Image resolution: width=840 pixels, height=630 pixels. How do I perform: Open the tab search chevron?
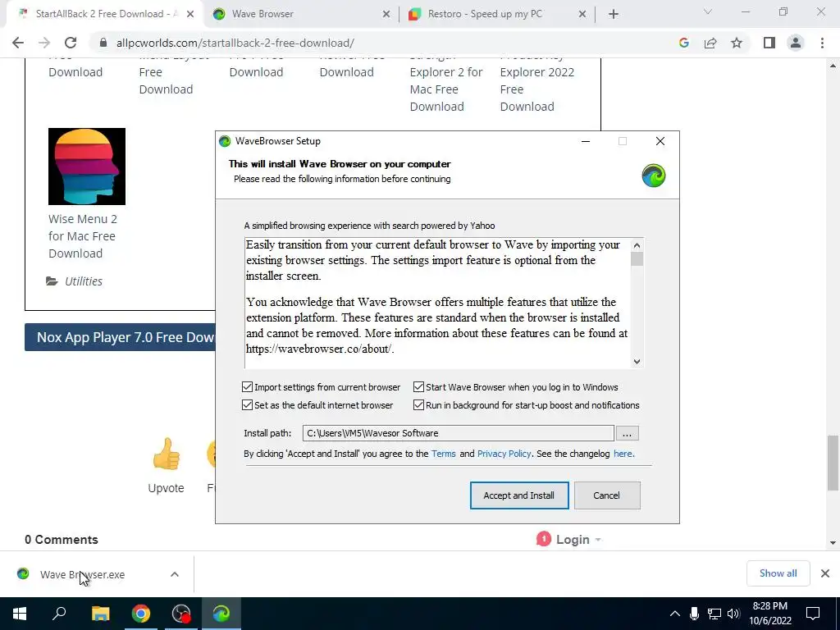(708, 11)
